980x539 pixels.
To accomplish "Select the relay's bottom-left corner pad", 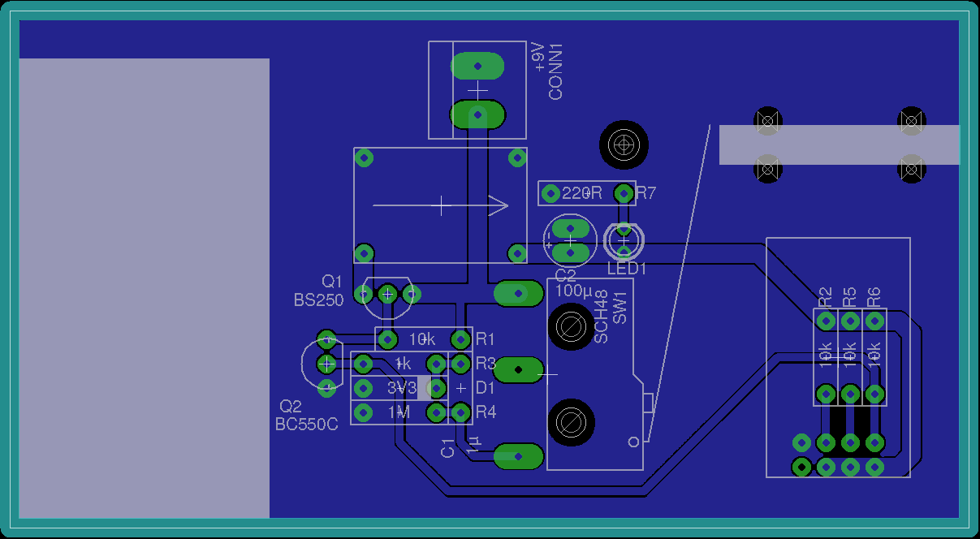I will [x=364, y=252].
